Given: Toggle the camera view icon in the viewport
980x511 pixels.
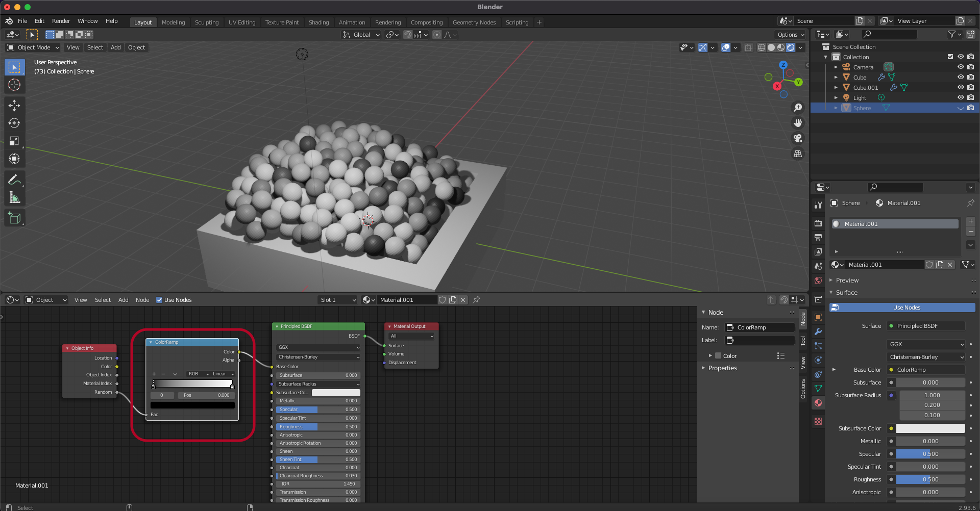Looking at the screenshot, I should pos(798,138).
